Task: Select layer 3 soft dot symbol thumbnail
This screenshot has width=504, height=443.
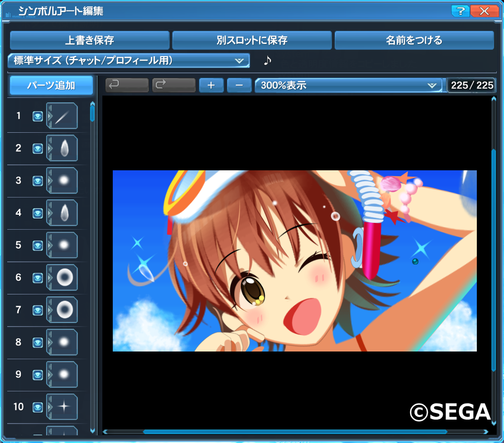Action: click(62, 180)
